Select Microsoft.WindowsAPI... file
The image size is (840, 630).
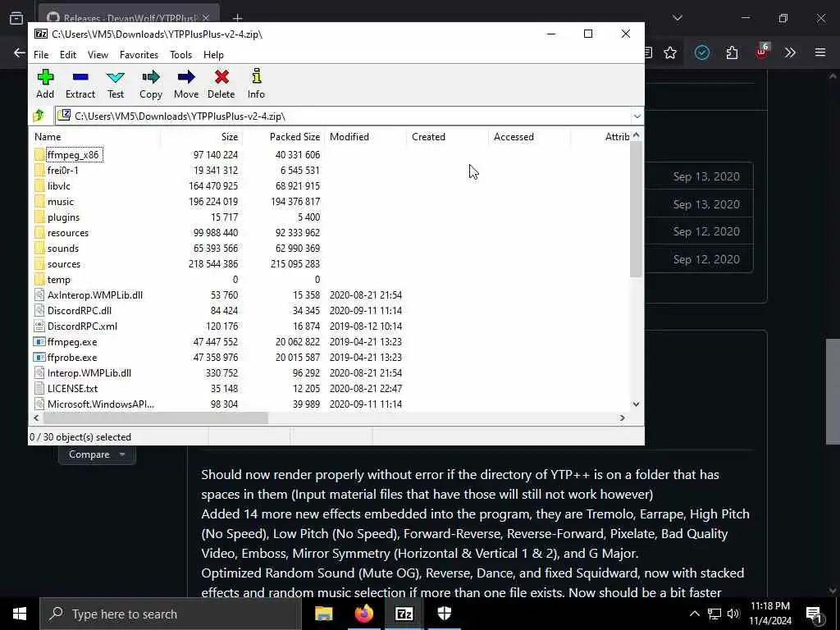(x=101, y=404)
